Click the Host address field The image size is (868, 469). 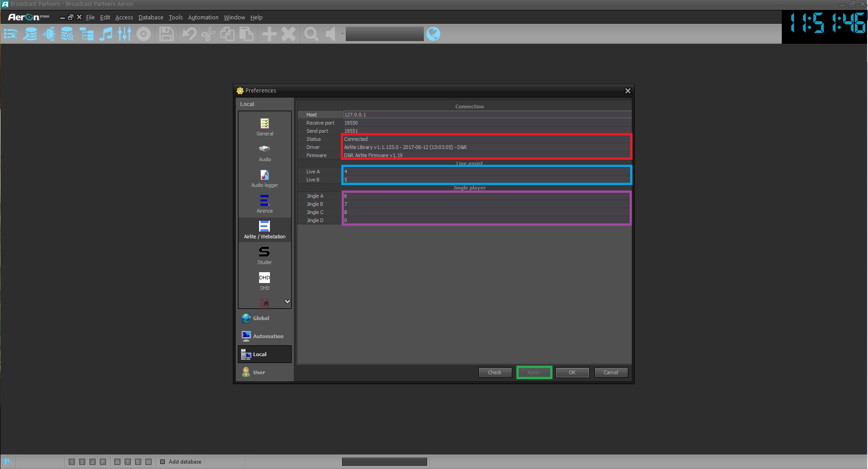point(487,115)
